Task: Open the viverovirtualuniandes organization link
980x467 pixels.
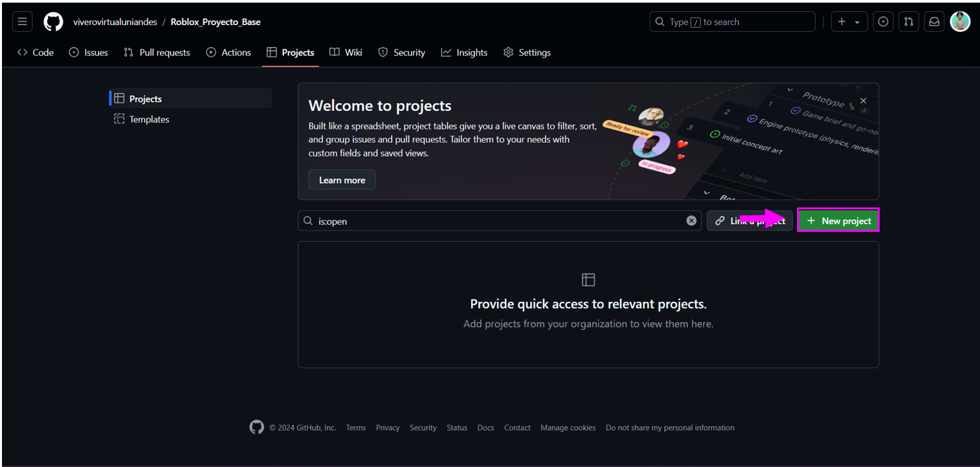Action: click(x=115, y=22)
